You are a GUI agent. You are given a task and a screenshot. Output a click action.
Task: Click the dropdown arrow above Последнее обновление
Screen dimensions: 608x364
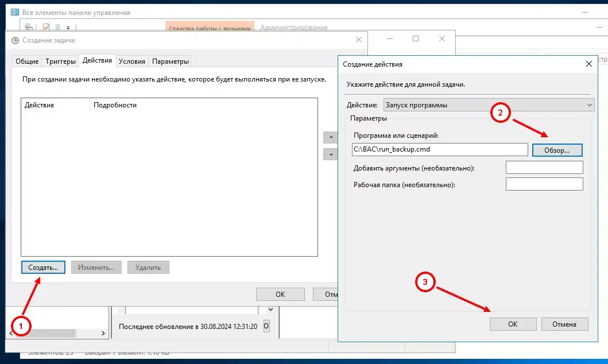click(x=270, y=309)
